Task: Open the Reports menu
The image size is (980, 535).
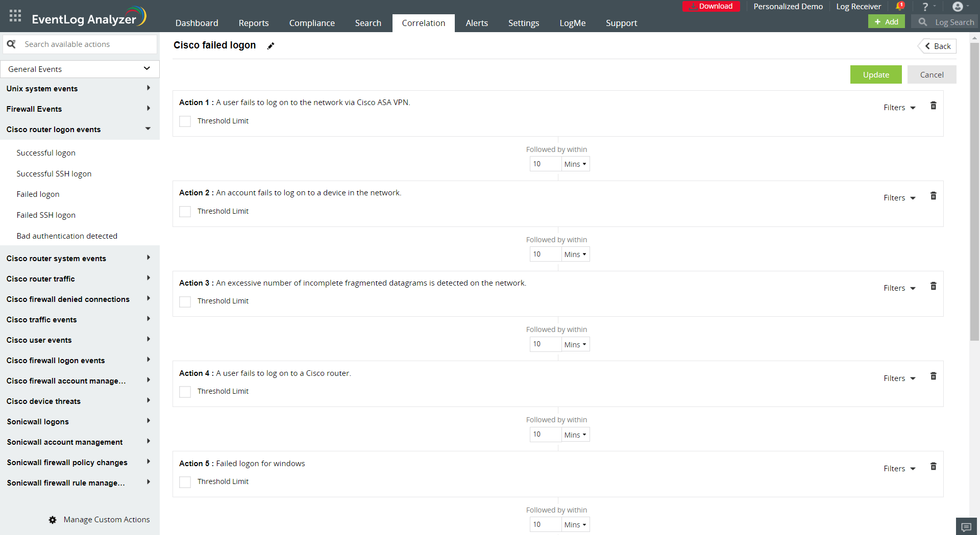Action: (x=253, y=23)
